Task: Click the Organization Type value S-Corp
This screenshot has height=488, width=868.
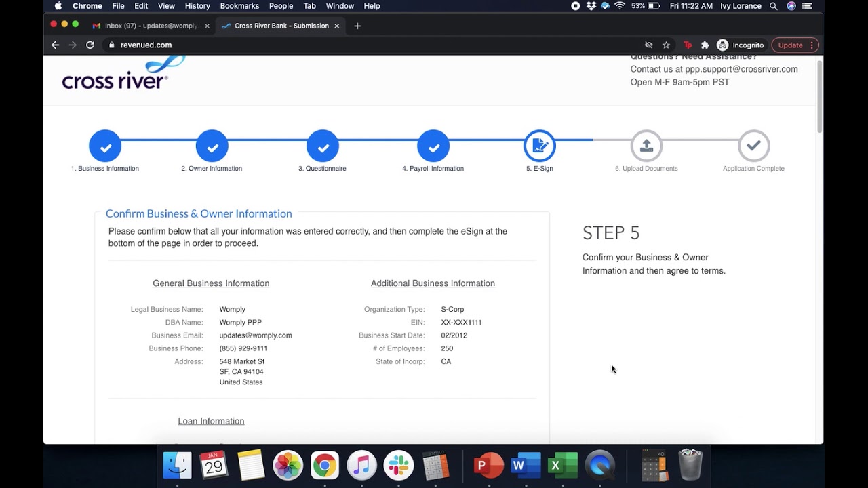Action: (x=452, y=310)
